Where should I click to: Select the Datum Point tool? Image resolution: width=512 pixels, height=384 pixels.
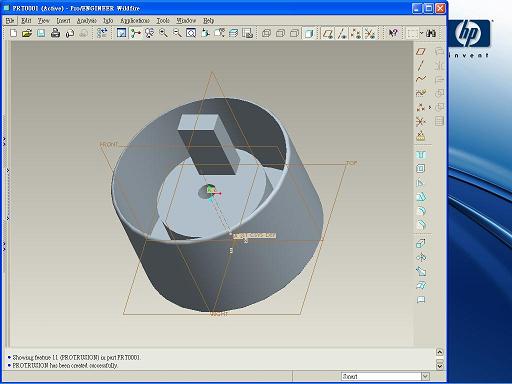pyautogui.click(x=420, y=107)
